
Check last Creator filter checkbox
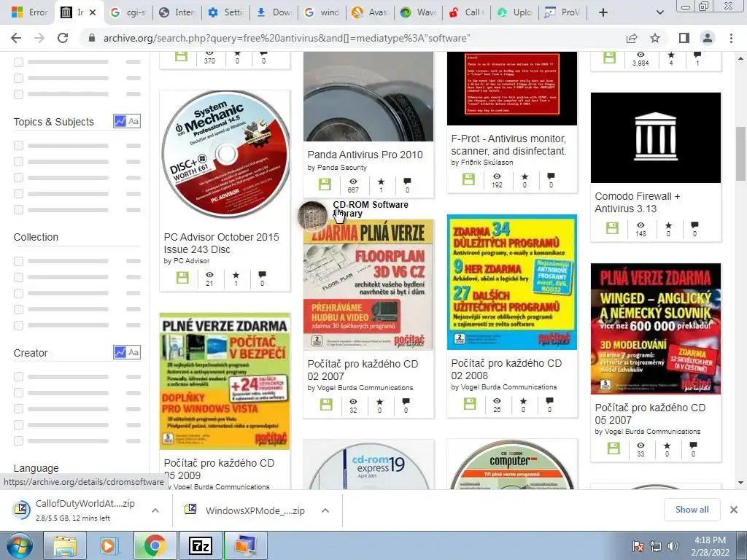click(18, 440)
